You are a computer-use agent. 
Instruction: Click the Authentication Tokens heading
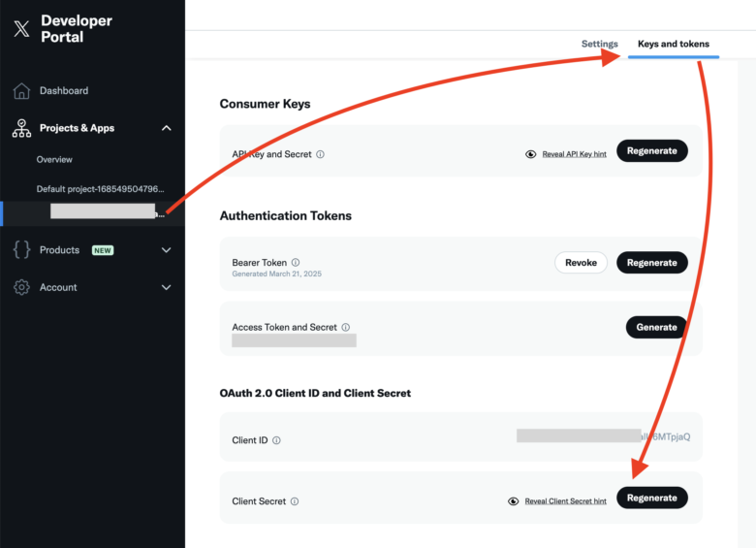[x=285, y=215]
